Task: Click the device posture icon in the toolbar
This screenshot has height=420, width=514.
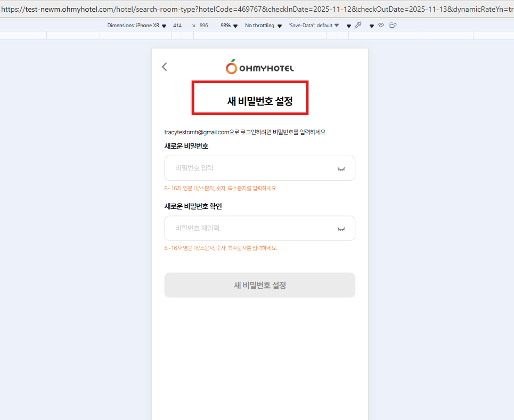Action: (393, 25)
